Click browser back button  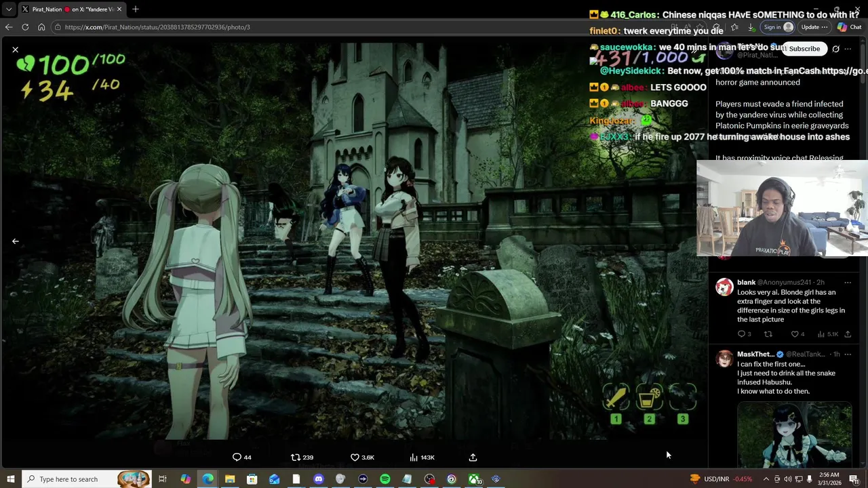(x=9, y=27)
